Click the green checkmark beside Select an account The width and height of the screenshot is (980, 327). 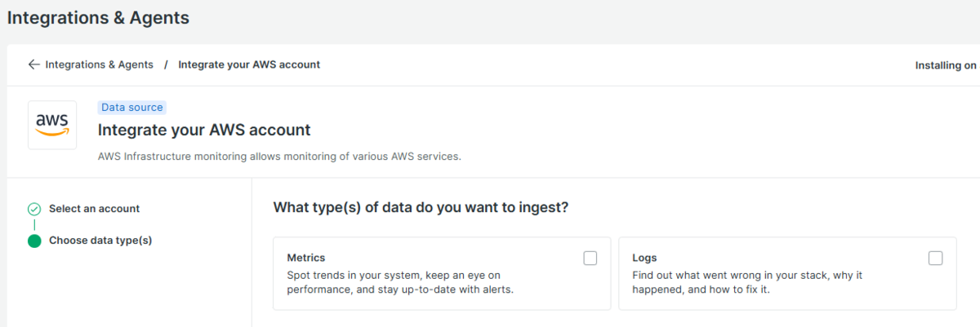pos(34,209)
